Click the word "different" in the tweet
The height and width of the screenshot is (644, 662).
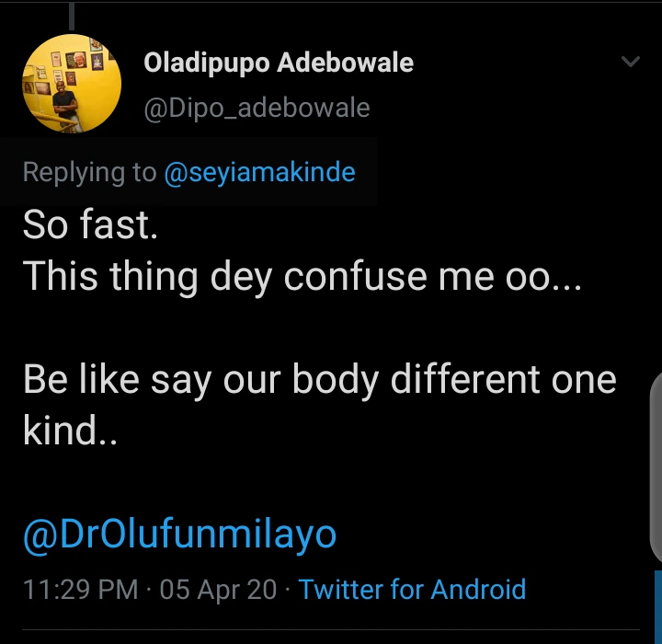pos(465,379)
